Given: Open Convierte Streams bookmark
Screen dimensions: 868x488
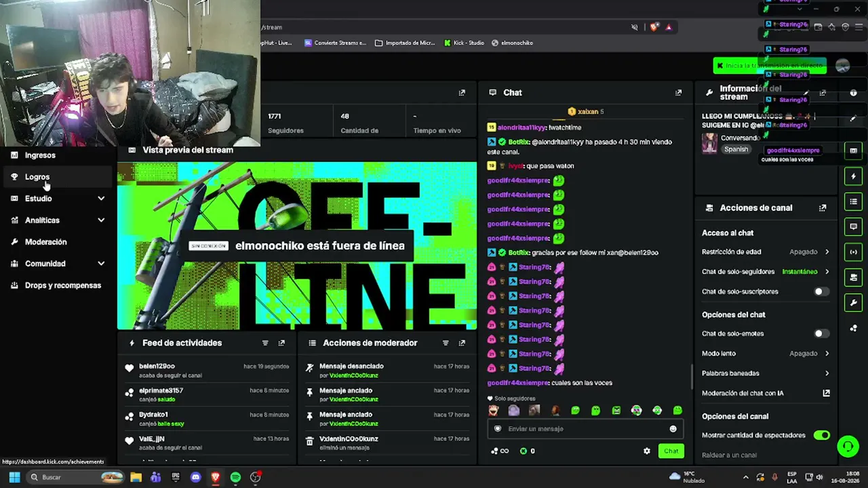Looking at the screenshot, I should click(335, 43).
